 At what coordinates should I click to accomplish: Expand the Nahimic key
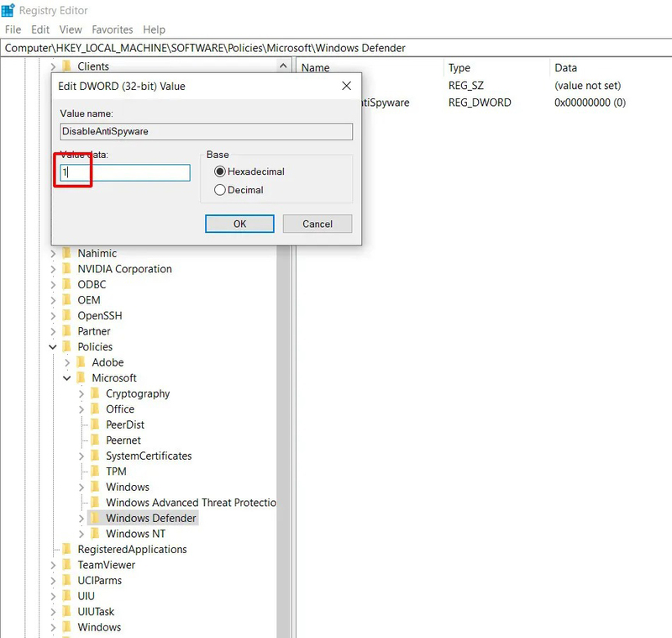(x=53, y=254)
